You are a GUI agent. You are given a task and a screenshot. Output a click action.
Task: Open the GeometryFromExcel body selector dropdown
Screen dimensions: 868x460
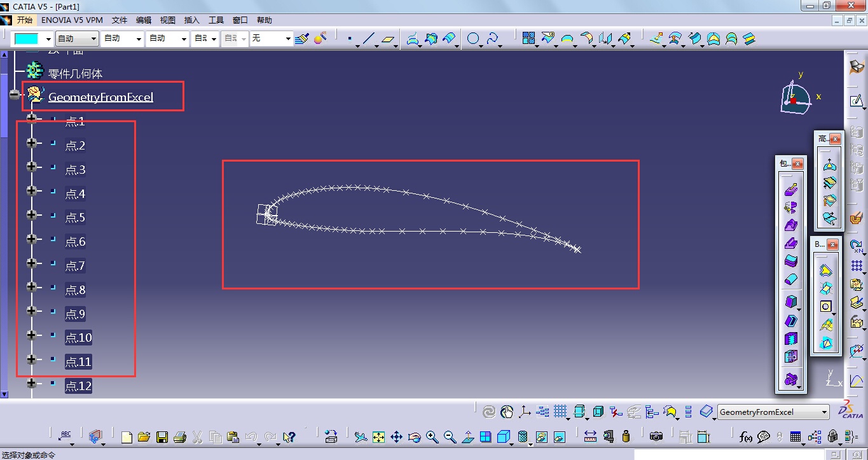[824, 412]
